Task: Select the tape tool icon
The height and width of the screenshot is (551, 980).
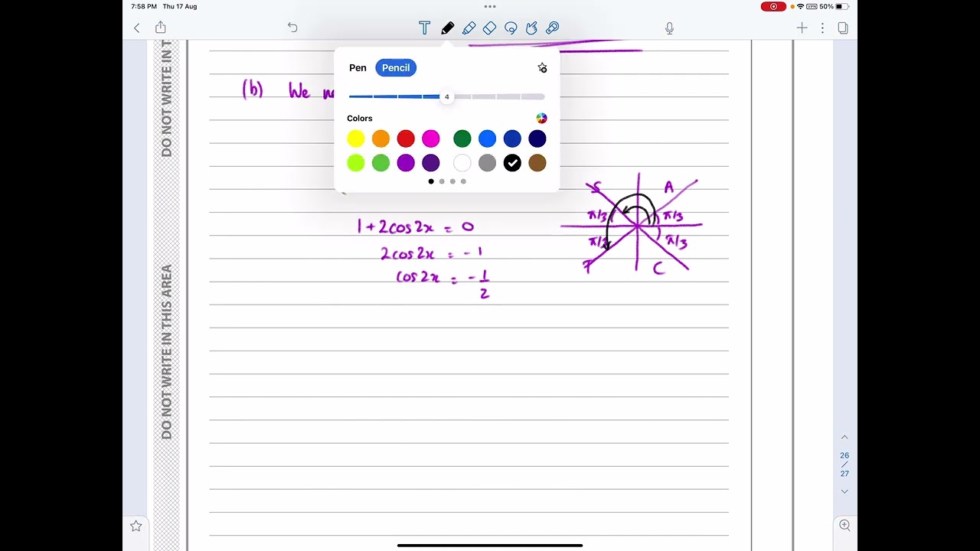Action: (x=552, y=28)
